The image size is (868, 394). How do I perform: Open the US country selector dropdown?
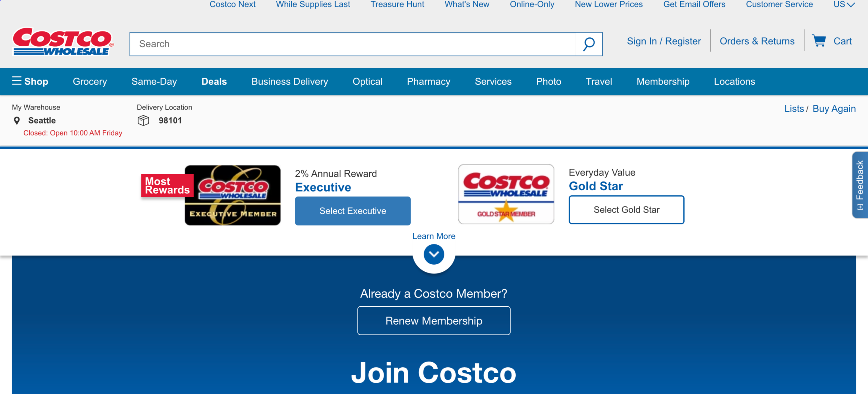point(844,4)
